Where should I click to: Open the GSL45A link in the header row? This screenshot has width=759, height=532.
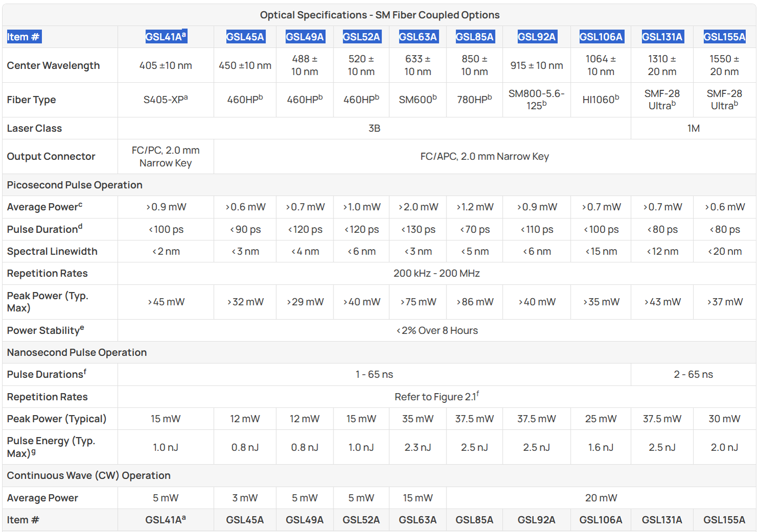(245, 37)
